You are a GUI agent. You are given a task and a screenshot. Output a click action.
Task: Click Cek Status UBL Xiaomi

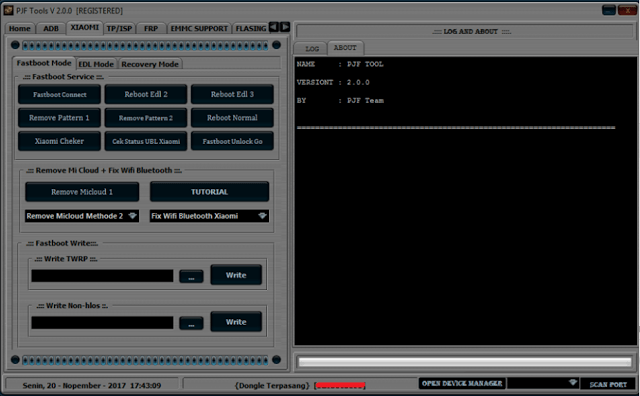point(146,141)
